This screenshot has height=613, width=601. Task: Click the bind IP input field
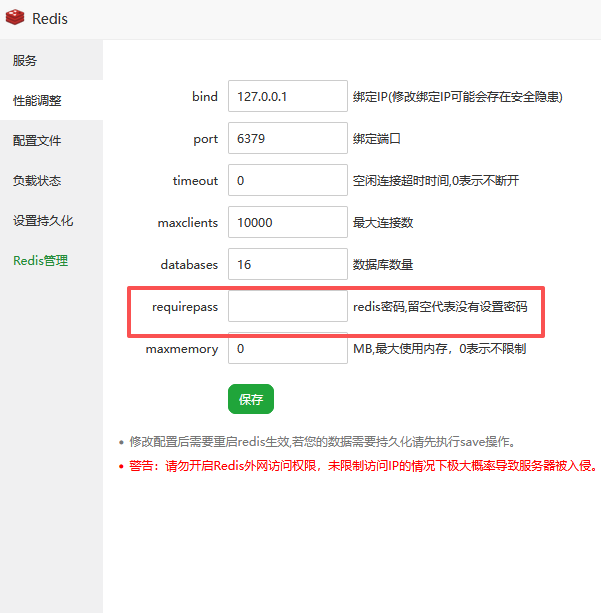click(x=288, y=96)
